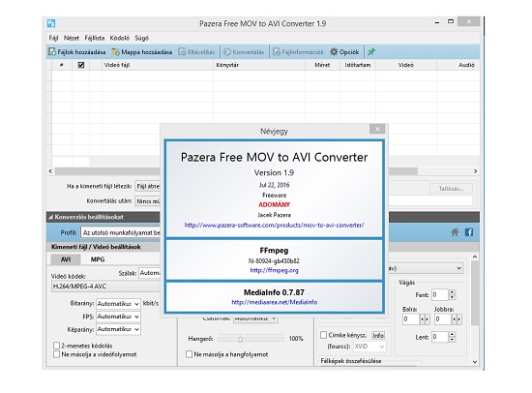This screenshot has height=393, width=532.
Task: Switch to the AVI tab
Action: point(66,259)
